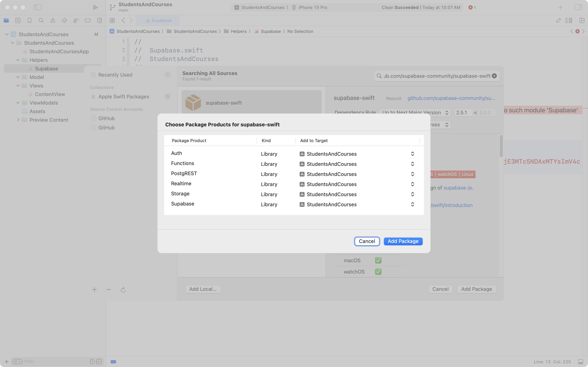The height and width of the screenshot is (367, 588).
Task: Open the Find navigator magnifier icon
Action: point(41,21)
